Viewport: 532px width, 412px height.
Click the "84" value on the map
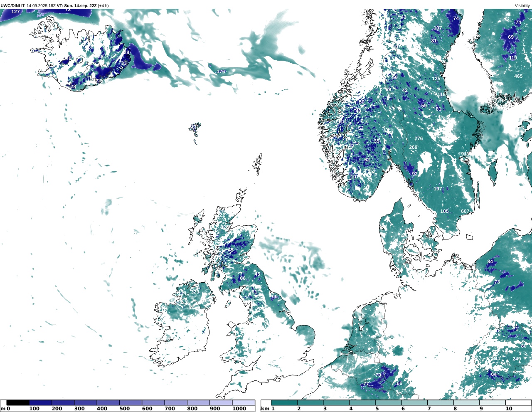tap(490, 262)
